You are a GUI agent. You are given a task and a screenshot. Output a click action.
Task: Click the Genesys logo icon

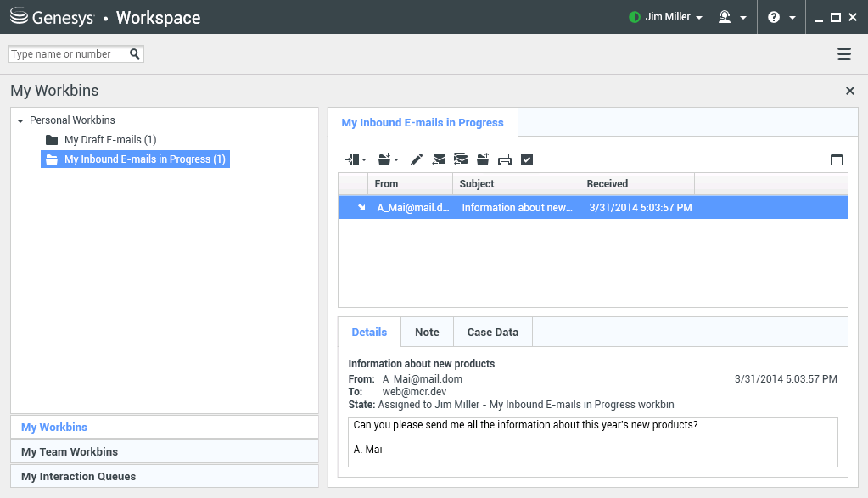point(19,16)
